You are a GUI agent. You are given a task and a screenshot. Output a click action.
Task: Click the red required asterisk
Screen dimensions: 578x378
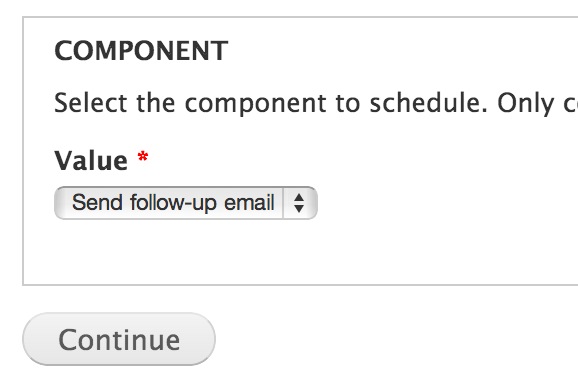coord(143,157)
